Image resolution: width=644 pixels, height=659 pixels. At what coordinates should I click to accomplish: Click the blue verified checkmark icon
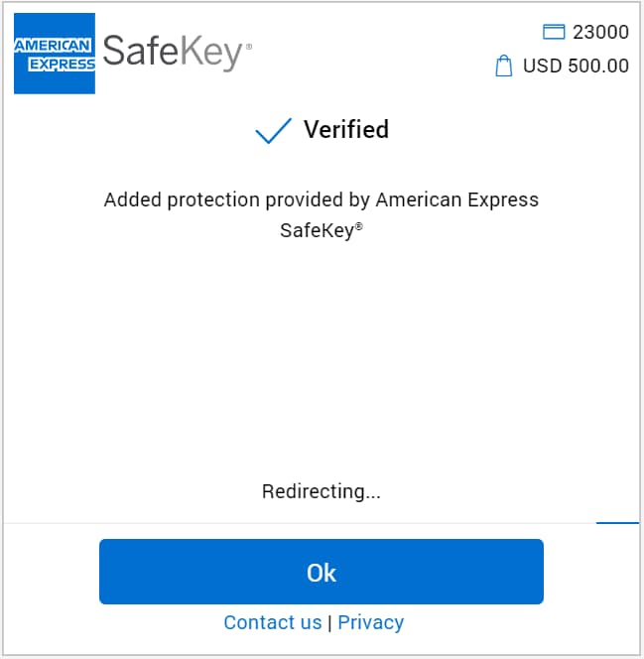click(273, 131)
